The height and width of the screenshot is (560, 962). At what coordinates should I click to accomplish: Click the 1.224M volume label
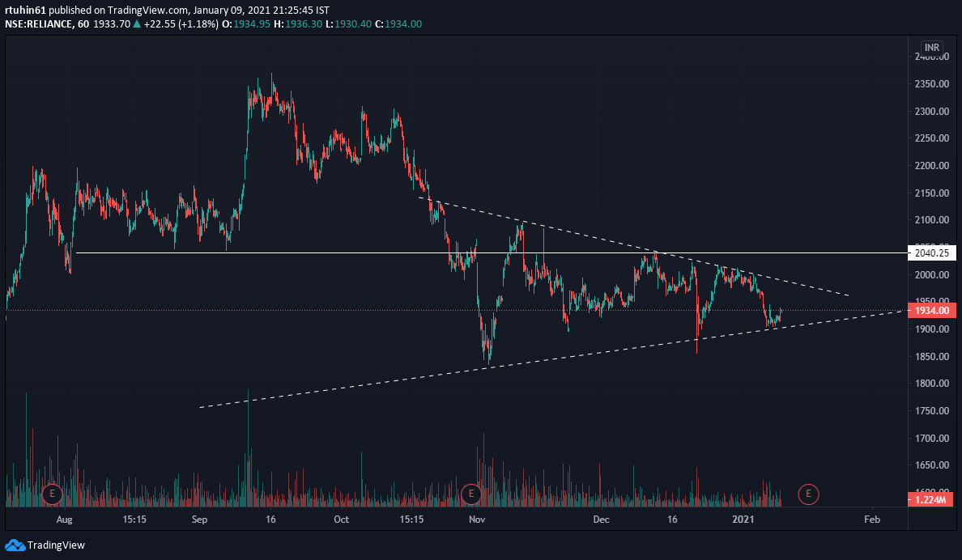(931, 500)
